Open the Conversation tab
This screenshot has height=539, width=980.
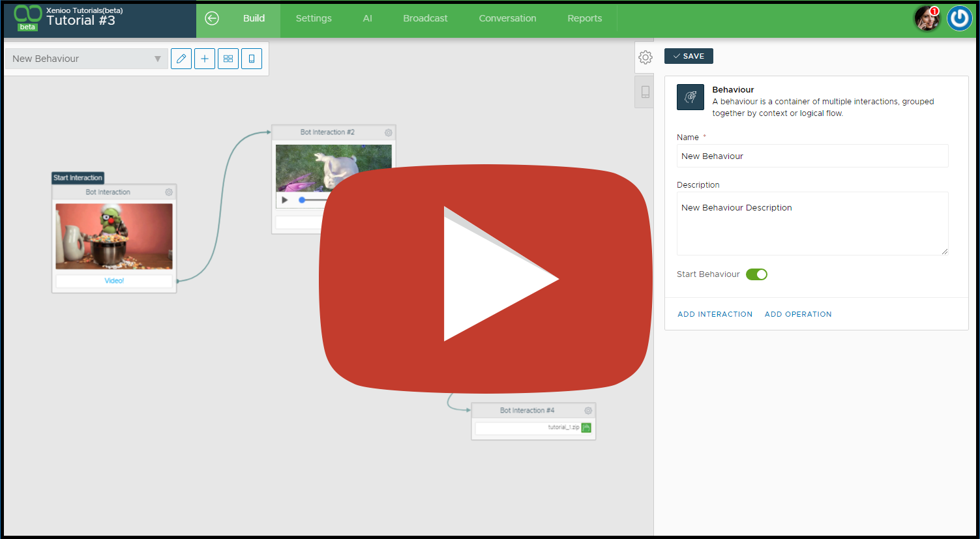[x=507, y=18]
